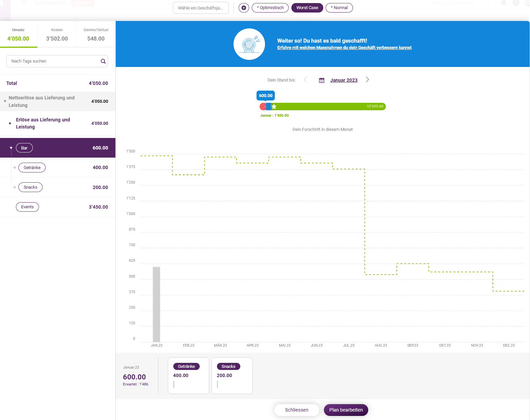The width and height of the screenshot is (530, 420).
Task: Switch to Normal scenario
Action: point(339,8)
